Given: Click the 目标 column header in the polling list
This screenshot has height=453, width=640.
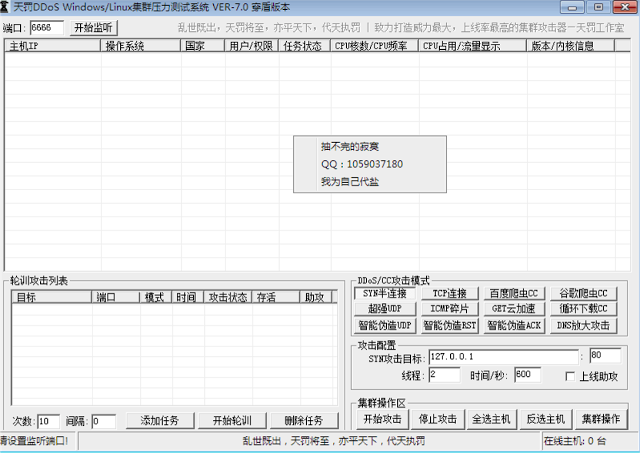Looking at the screenshot, I should pos(51,297).
